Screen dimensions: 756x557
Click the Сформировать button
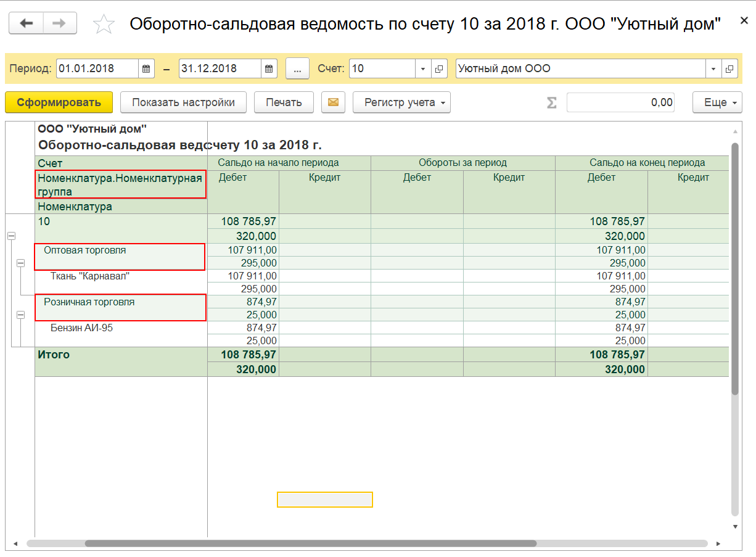coord(59,102)
